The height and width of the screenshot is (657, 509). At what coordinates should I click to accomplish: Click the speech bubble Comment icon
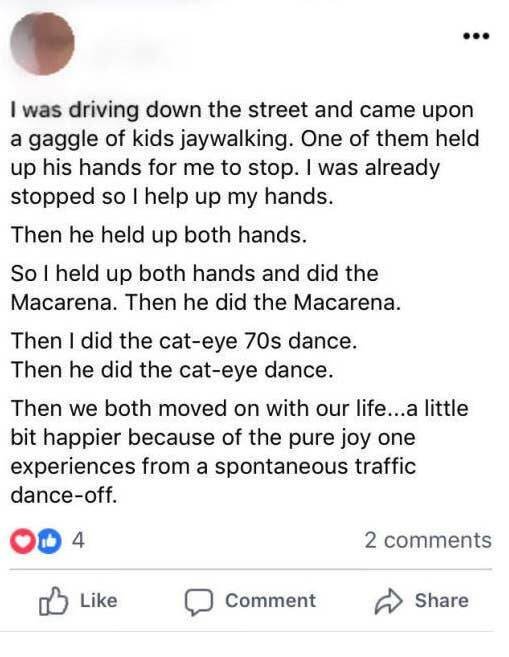point(199,602)
